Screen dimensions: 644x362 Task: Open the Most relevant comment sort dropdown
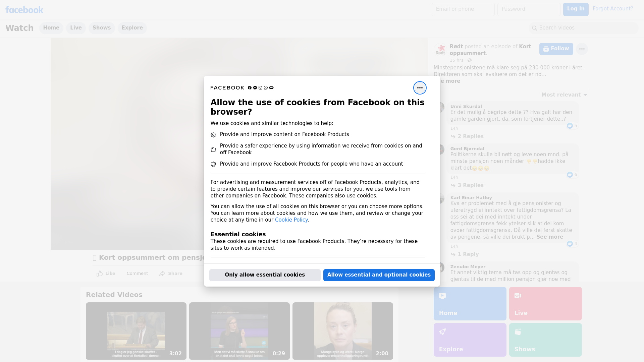coord(564,95)
